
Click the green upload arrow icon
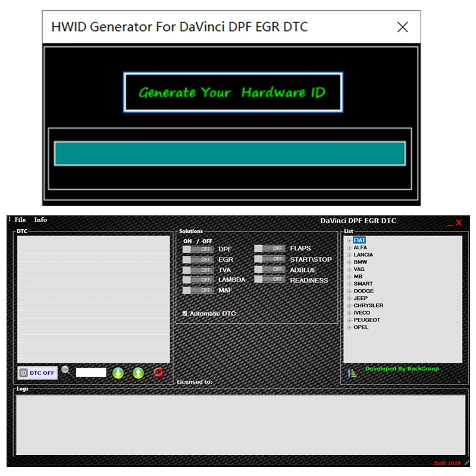139,372
